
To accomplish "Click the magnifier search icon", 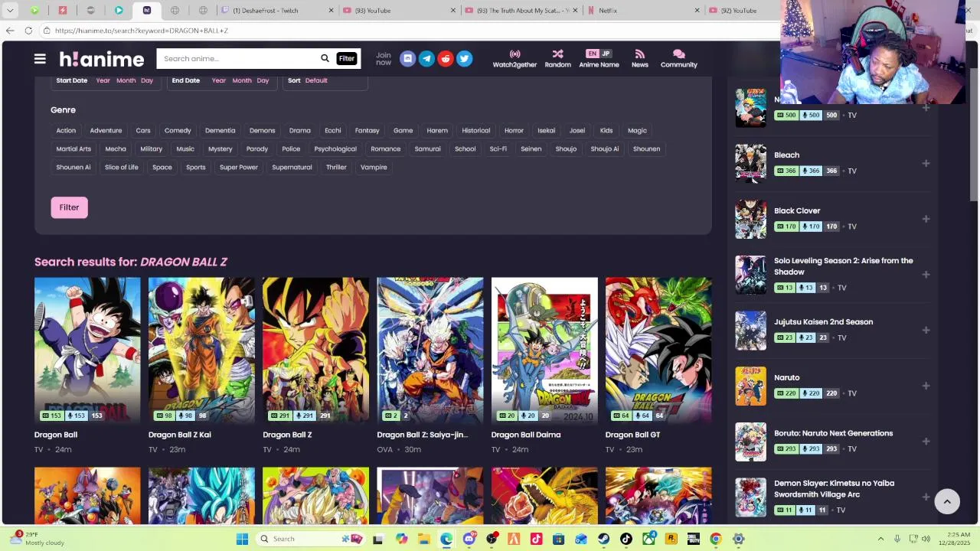I will [325, 58].
